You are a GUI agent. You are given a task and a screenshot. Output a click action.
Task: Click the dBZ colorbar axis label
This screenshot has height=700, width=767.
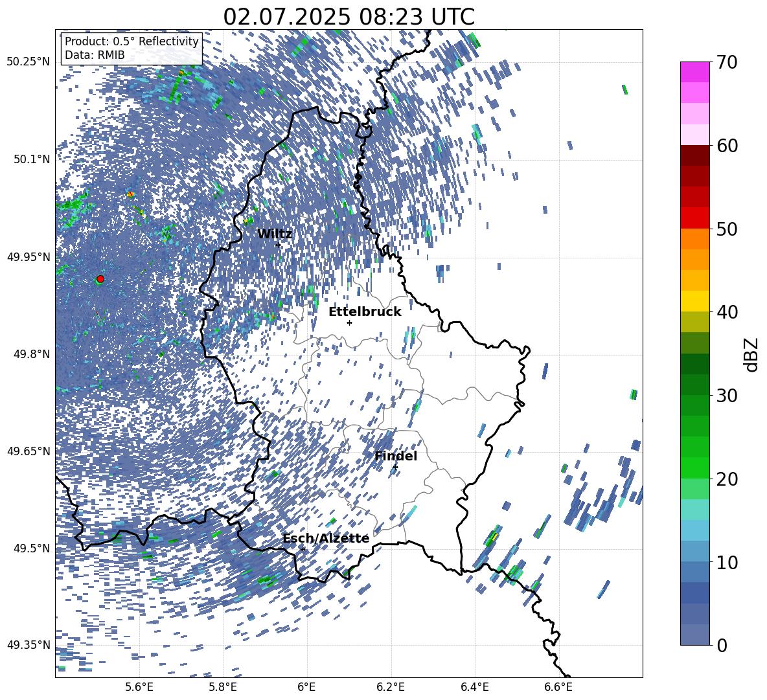(x=751, y=354)
